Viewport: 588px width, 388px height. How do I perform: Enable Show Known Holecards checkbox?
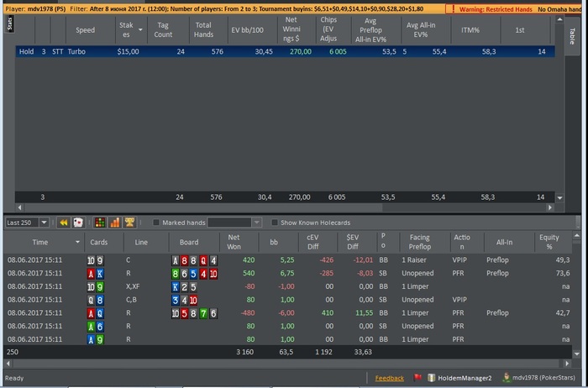point(275,223)
